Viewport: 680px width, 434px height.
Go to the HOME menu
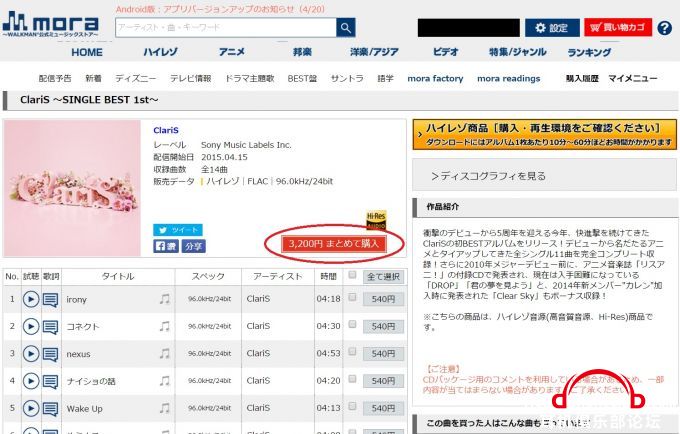(x=87, y=52)
